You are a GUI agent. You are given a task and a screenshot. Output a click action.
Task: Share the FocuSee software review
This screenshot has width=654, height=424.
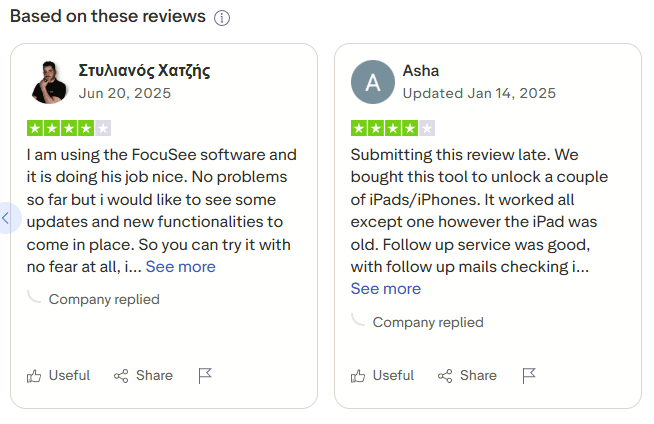143,376
